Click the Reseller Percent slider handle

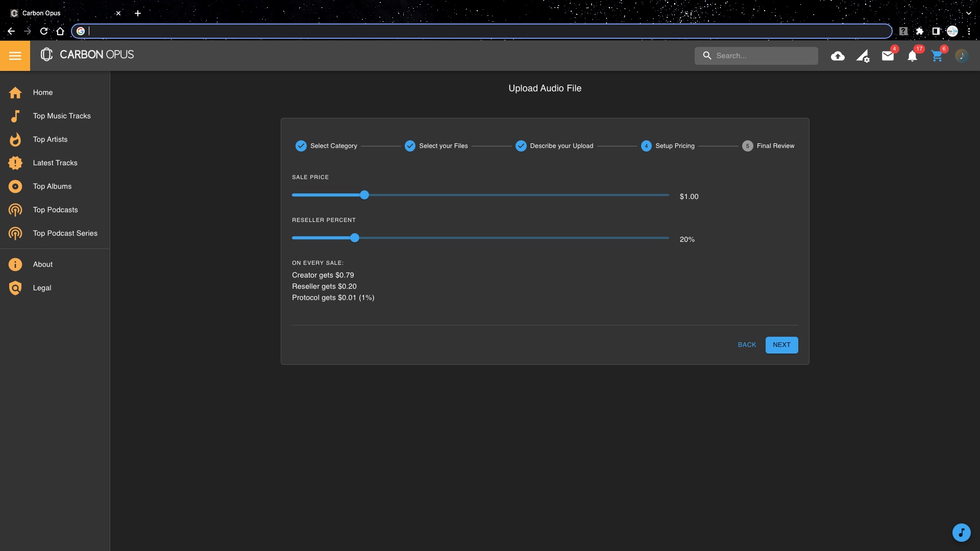[x=355, y=238]
